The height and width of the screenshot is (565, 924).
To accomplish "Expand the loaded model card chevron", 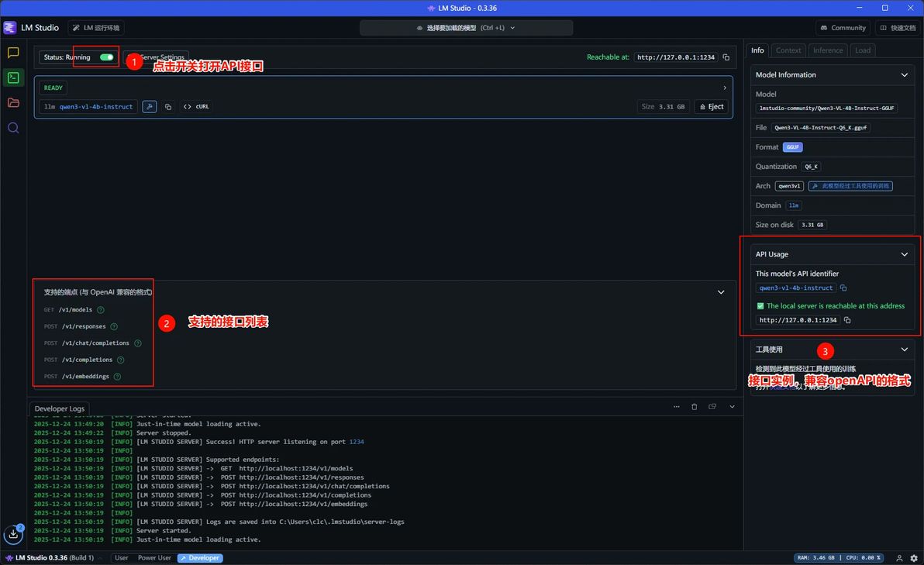I will pyautogui.click(x=725, y=88).
